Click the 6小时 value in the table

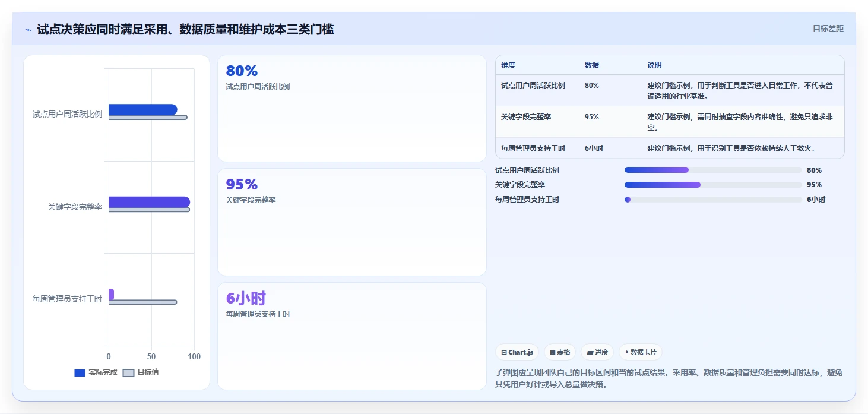(x=594, y=148)
